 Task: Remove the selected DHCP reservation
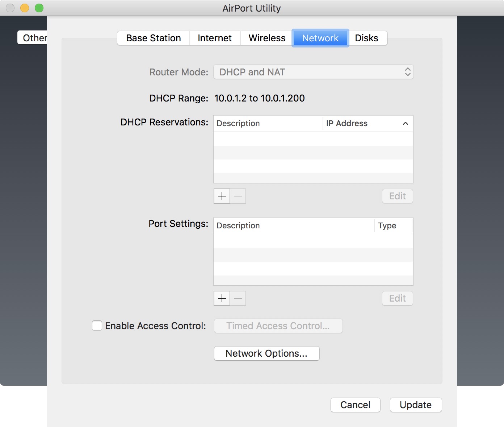[x=238, y=196]
